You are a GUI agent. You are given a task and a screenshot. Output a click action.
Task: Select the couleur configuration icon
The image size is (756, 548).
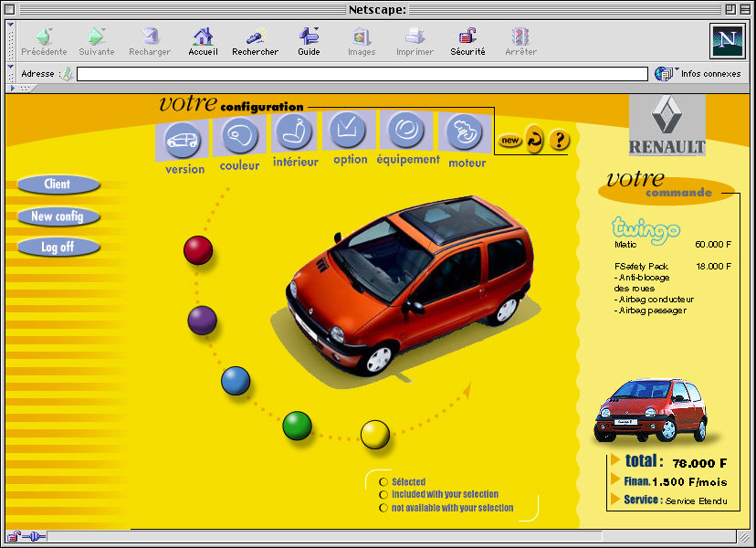[x=239, y=137]
